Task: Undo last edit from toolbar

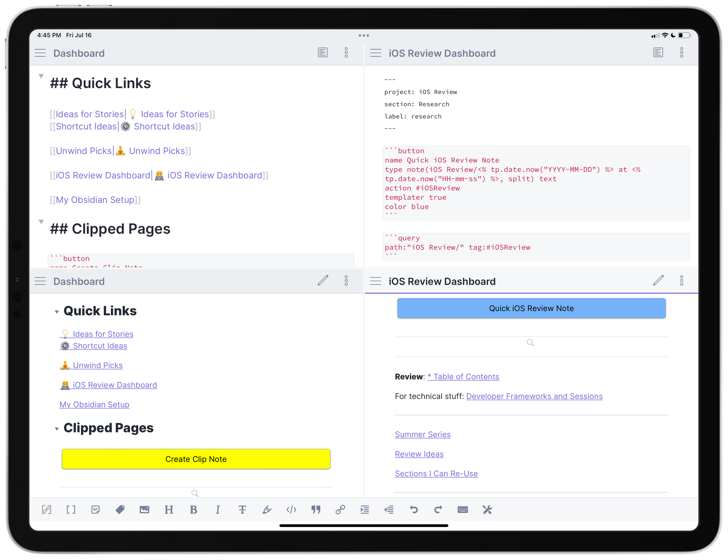Action: click(x=413, y=510)
